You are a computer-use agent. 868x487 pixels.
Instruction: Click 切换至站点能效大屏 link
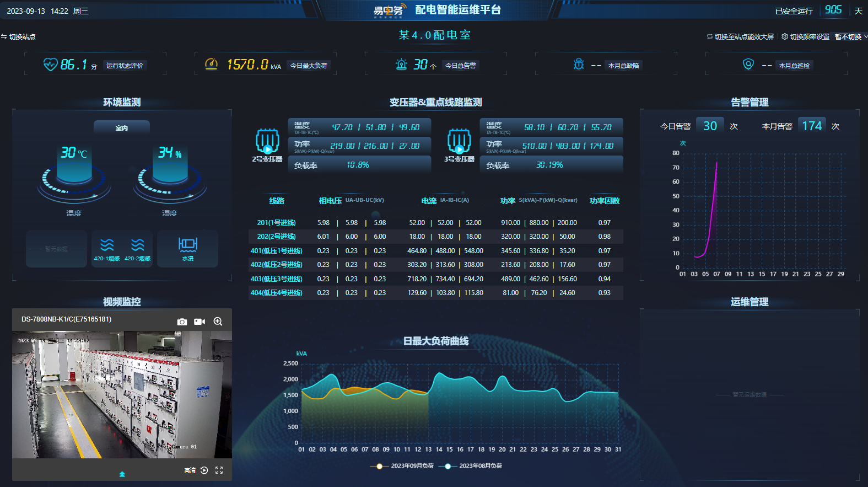point(740,37)
